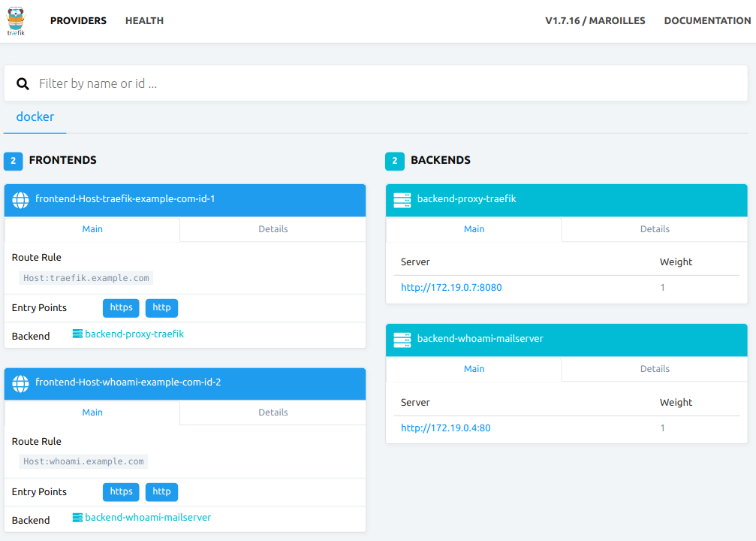
Task: Click globe icon of frontend-Host-traefik-example-com-id-1
Action: click(20, 200)
